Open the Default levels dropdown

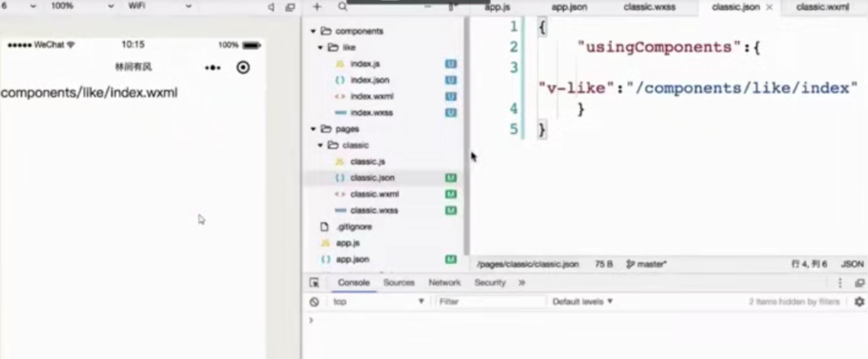(x=582, y=301)
